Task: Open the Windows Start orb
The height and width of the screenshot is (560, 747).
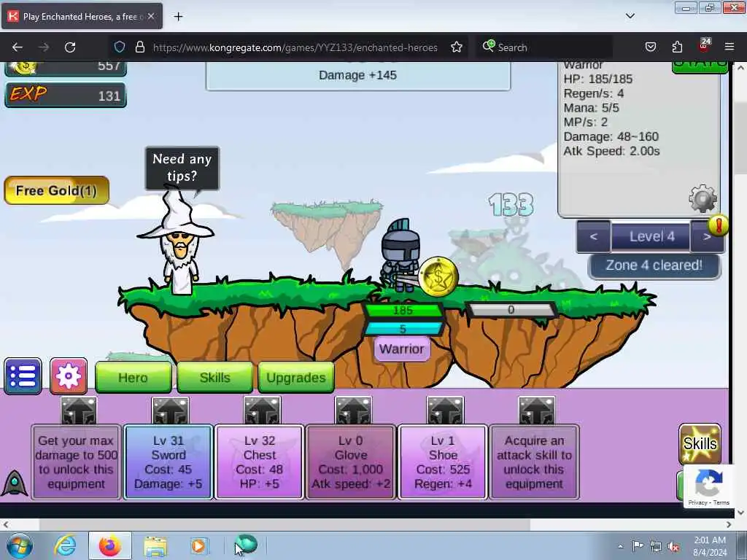Action: 20,545
